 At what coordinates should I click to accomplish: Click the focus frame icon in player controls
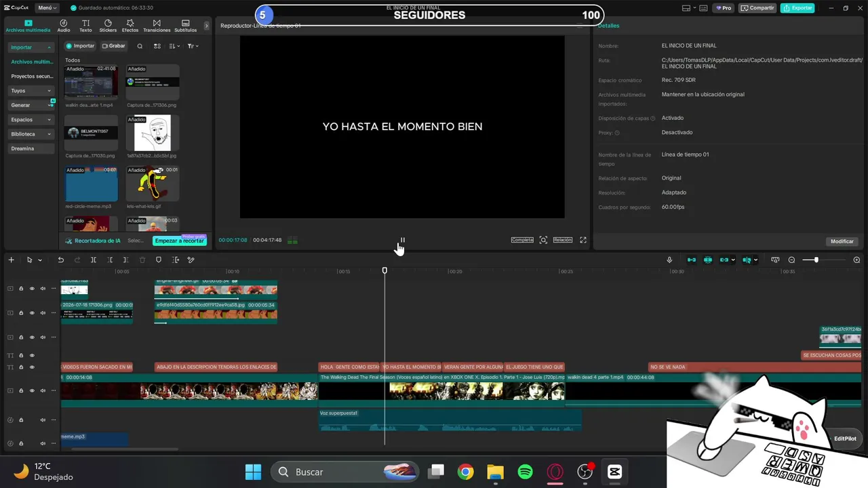click(x=543, y=240)
